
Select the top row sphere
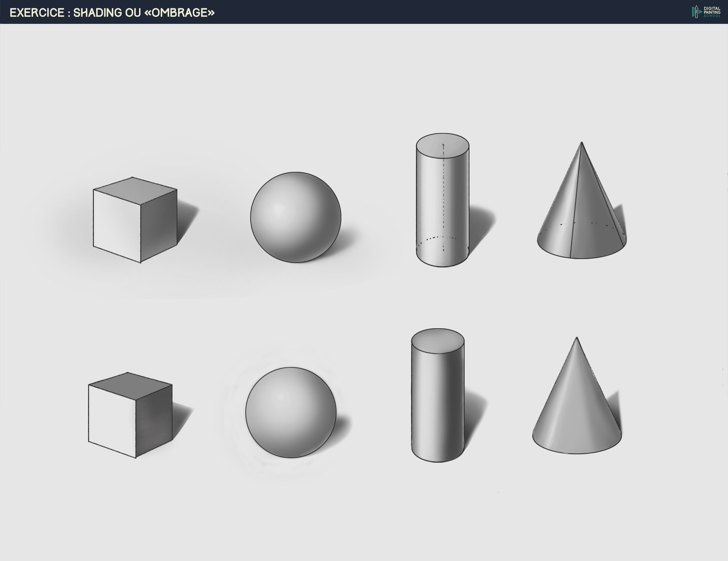(x=296, y=217)
